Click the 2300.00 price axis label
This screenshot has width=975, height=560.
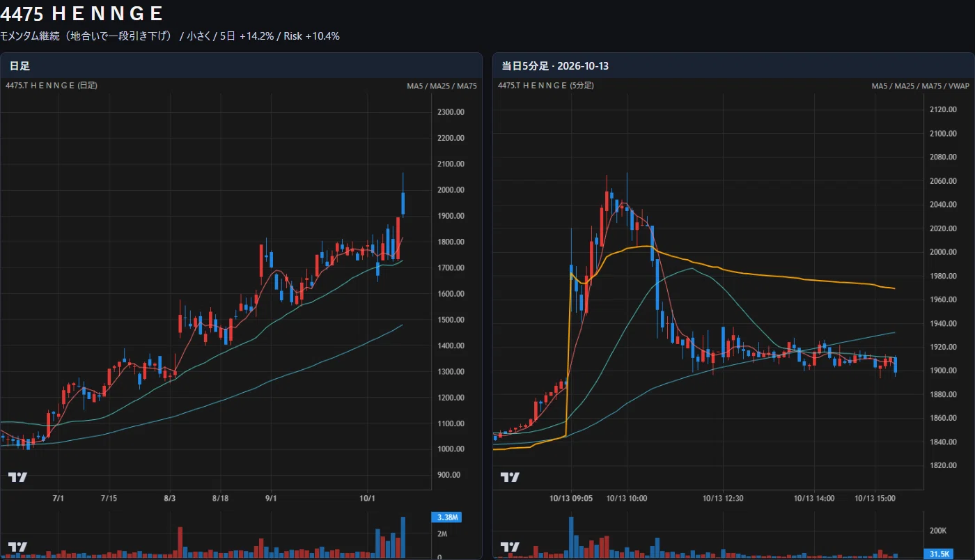[x=451, y=112]
